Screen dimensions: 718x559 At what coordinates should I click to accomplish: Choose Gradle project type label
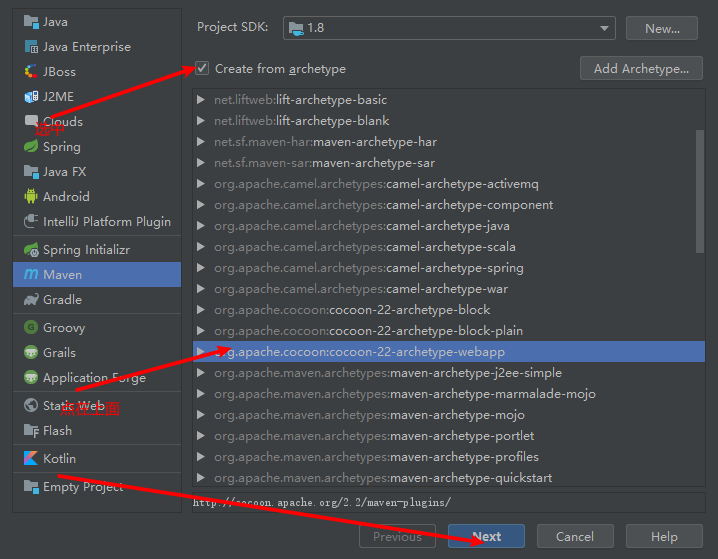tap(62, 299)
